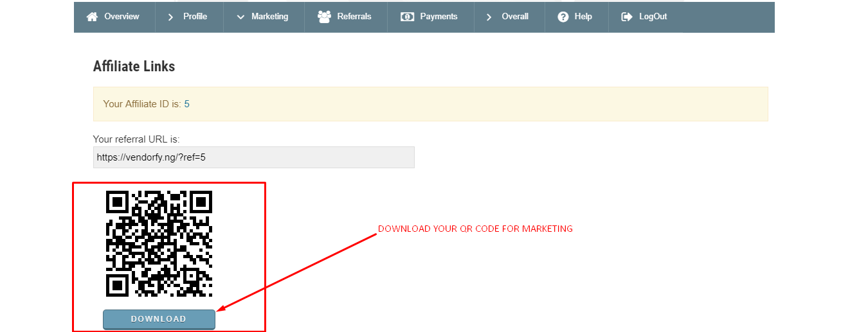This screenshot has width=868, height=332.
Task: Click the Referrals people icon
Action: tap(325, 17)
